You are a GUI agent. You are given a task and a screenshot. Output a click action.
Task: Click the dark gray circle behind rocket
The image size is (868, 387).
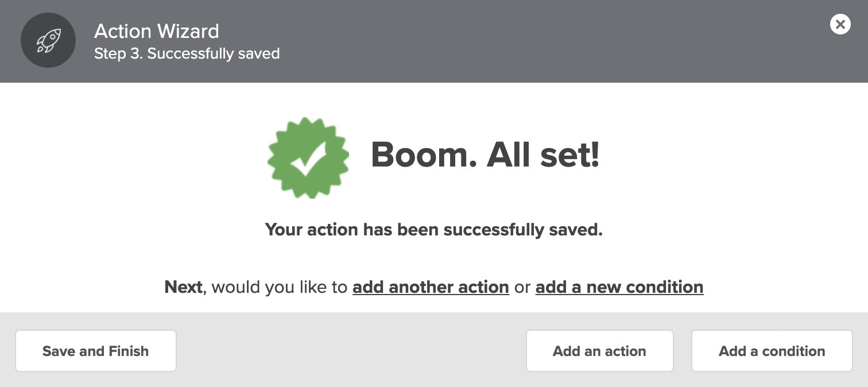[48, 41]
